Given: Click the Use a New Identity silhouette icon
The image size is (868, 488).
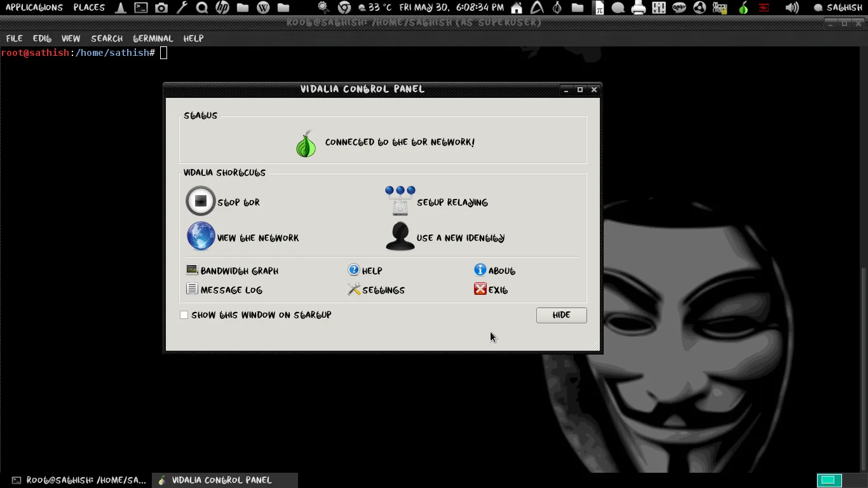Looking at the screenshot, I should point(400,236).
